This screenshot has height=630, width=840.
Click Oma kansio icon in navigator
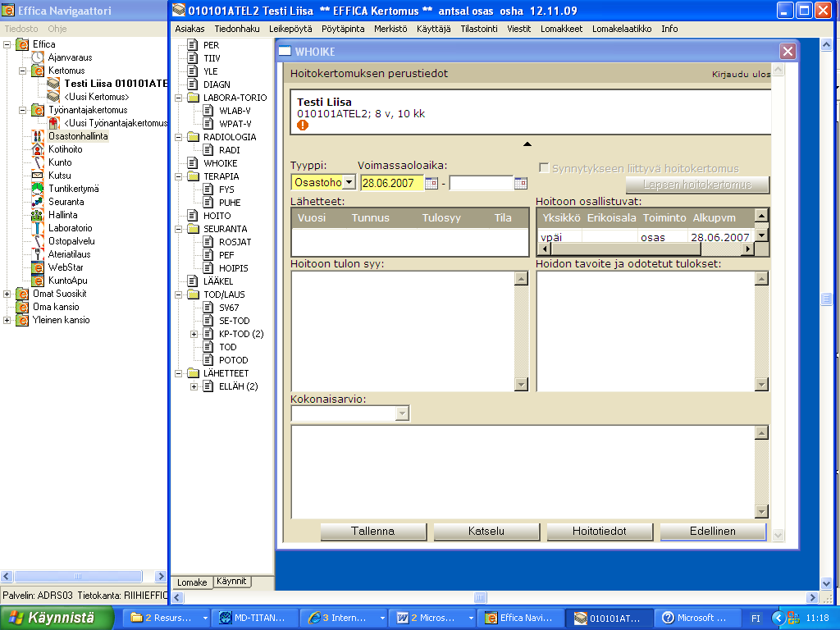tap(22, 307)
